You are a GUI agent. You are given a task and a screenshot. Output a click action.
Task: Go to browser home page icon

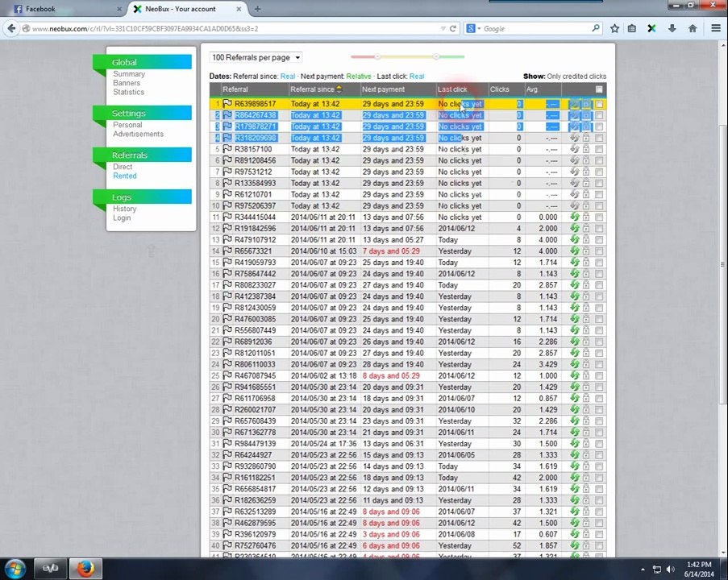click(x=693, y=28)
